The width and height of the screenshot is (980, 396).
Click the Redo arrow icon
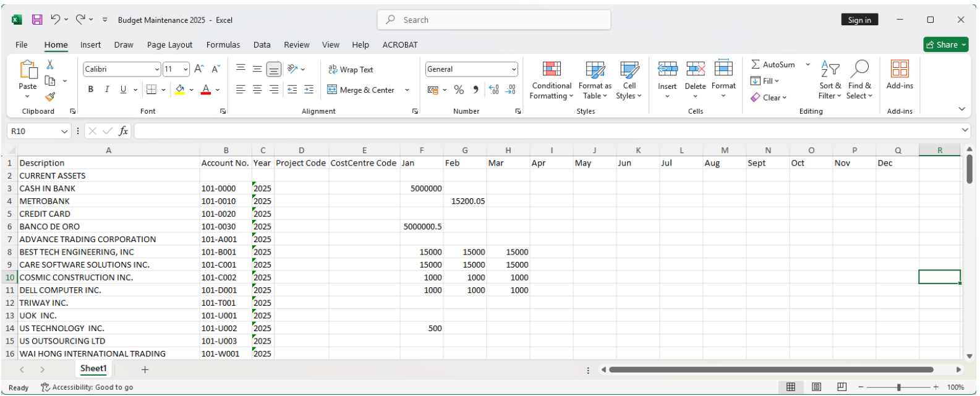[x=80, y=20]
